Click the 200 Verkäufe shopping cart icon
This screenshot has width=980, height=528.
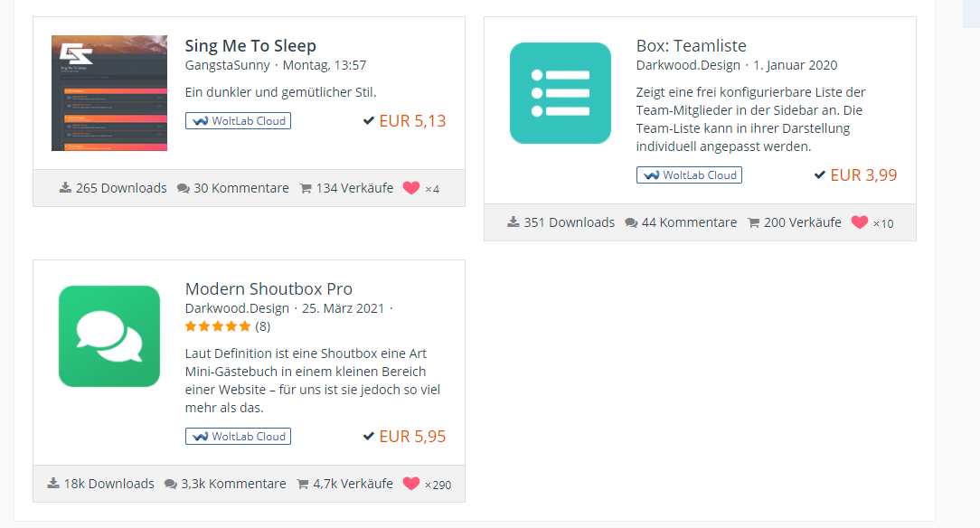point(753,223)
